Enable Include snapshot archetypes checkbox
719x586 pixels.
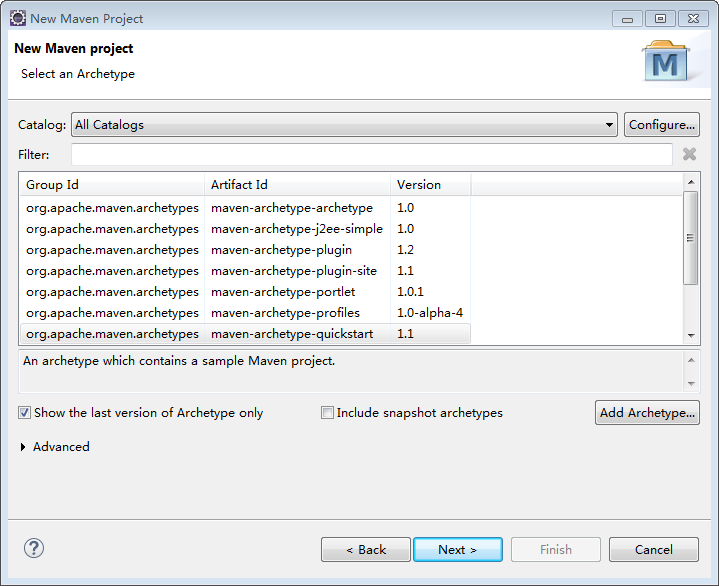(327, 413)
